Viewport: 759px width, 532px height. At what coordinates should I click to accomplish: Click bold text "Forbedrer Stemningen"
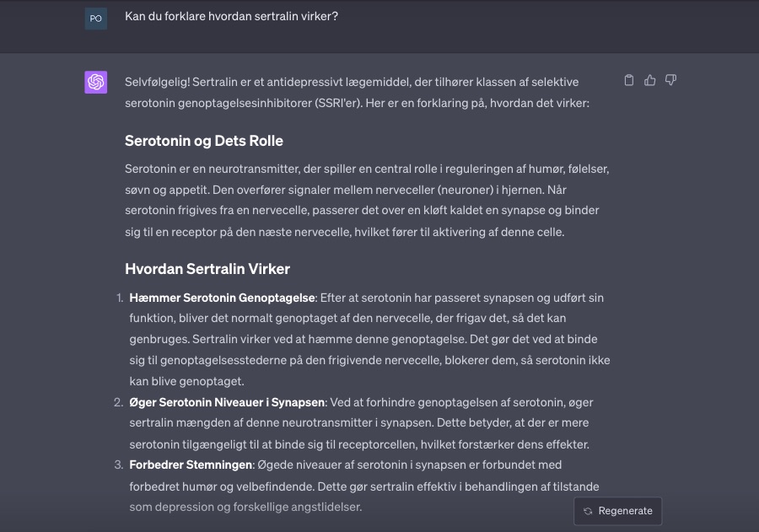pos(191,465)
